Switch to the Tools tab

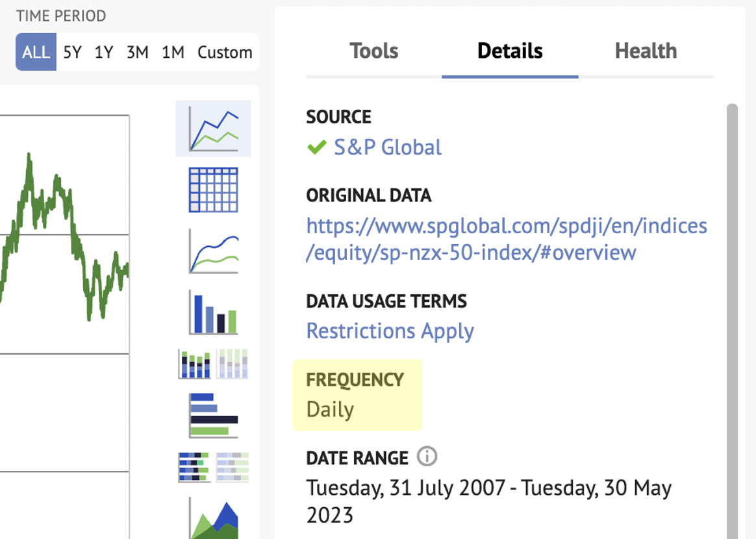point(374,51)
